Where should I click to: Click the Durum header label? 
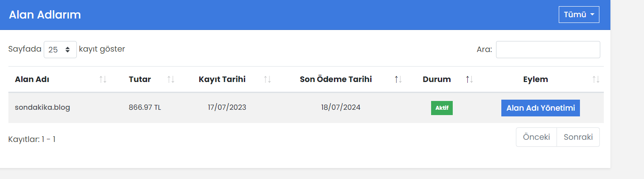pyautogui.click(x=437, y=79)
